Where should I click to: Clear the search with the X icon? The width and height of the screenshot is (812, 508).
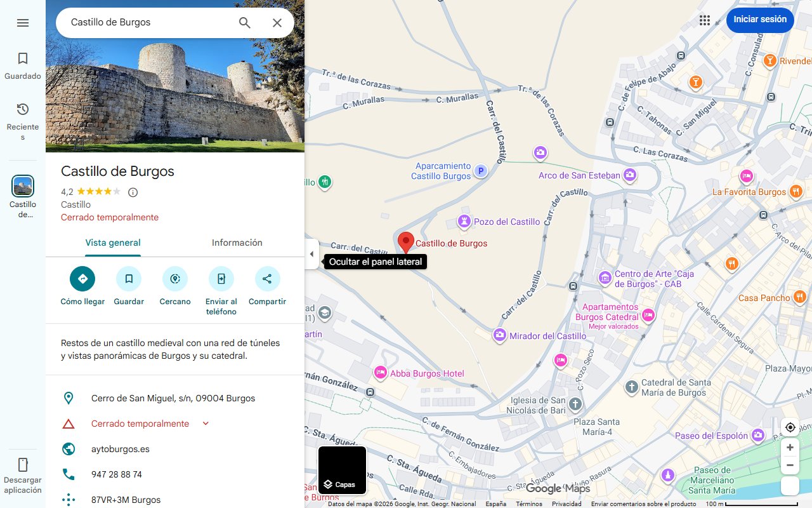point(277,22)
